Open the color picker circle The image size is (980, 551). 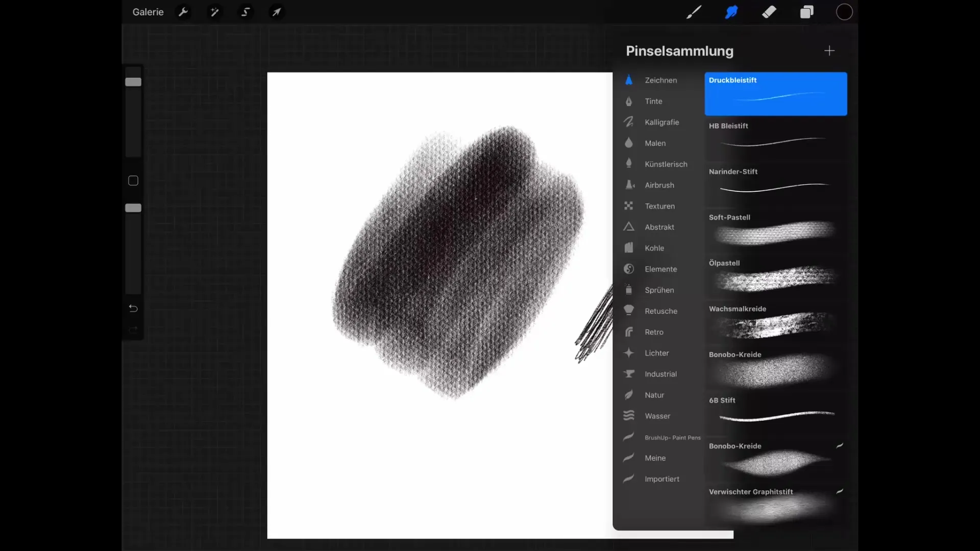point(844,12)
